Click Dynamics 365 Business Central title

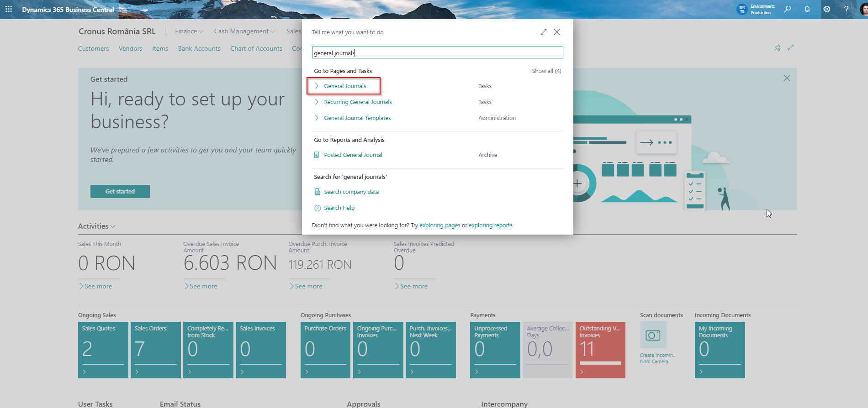[x=68, y=10]
